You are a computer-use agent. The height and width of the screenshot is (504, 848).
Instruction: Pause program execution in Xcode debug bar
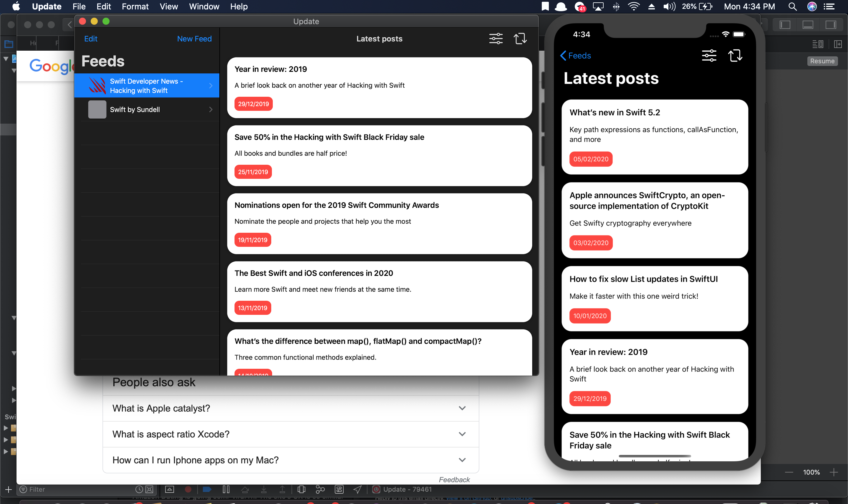[x=226, y=489]
